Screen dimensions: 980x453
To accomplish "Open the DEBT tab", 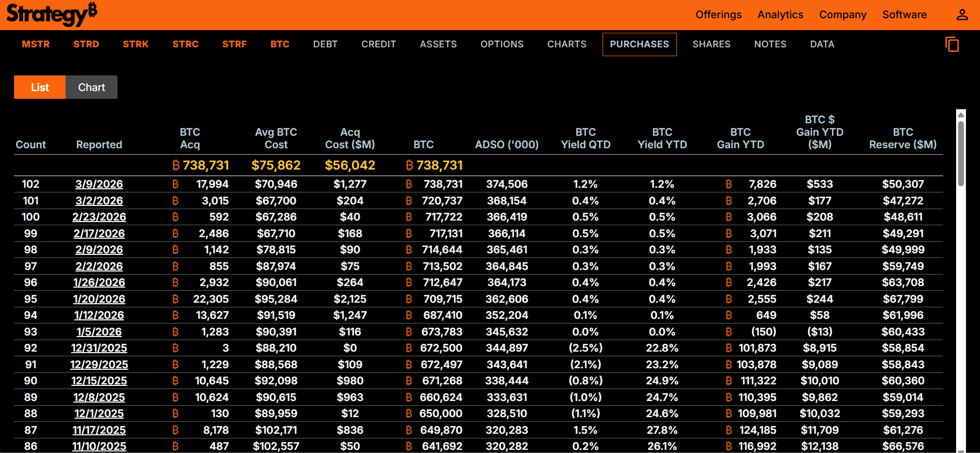I will click(x=325, y=44).
